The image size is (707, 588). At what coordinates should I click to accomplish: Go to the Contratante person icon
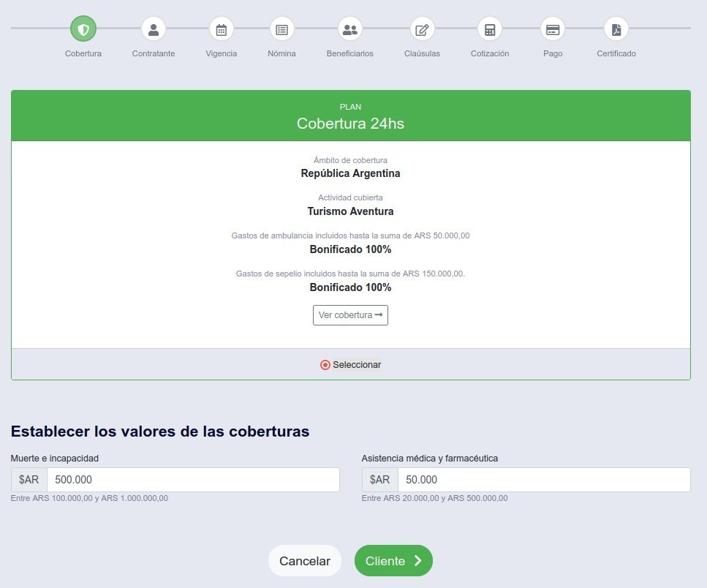[x=154, y=29]
